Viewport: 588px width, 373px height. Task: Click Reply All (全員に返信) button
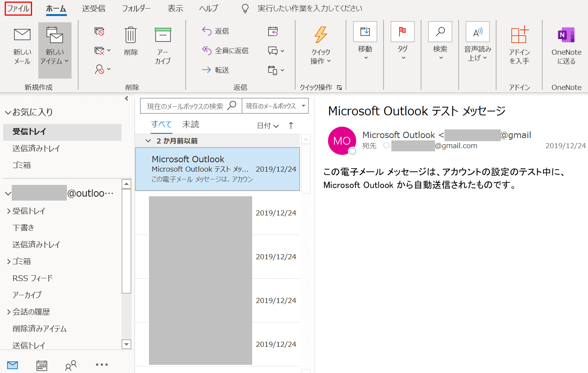click(x=226, y=50)
